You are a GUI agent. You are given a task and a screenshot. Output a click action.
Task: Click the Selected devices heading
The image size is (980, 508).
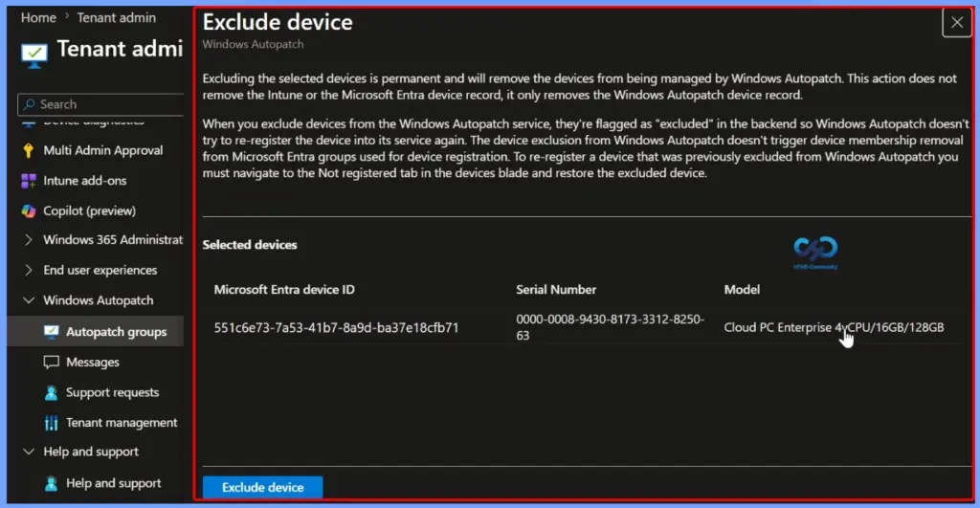point(250,246)
